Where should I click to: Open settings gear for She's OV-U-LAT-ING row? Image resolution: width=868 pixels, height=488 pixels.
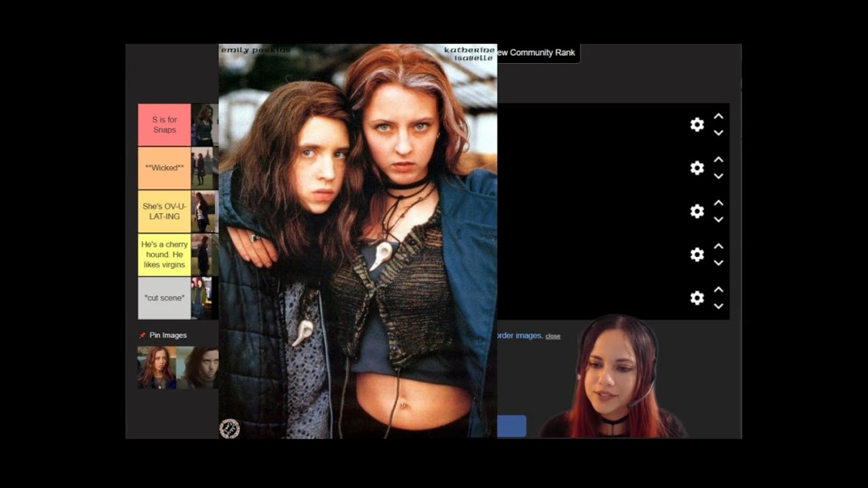[x=697, y=211]
